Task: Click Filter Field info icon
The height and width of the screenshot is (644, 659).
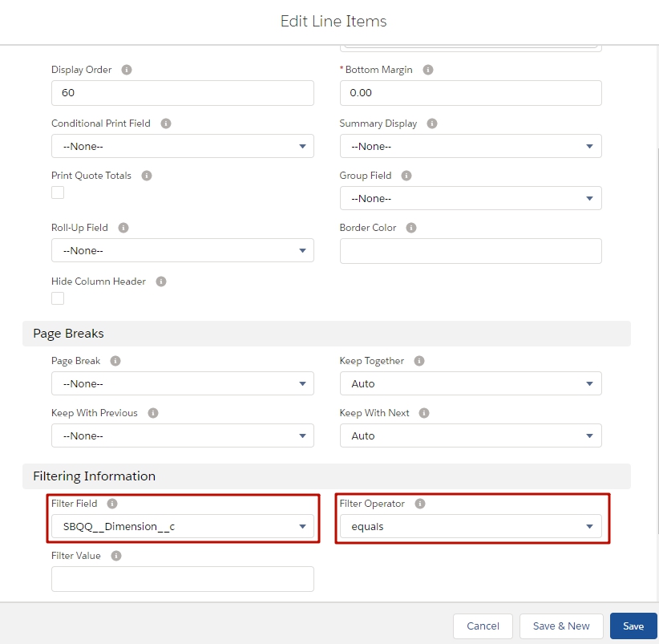Action: point(112,504)
